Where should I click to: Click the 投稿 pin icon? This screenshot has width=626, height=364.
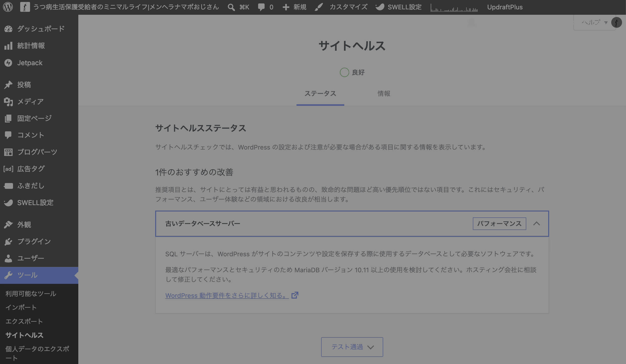tap(8, 85)
